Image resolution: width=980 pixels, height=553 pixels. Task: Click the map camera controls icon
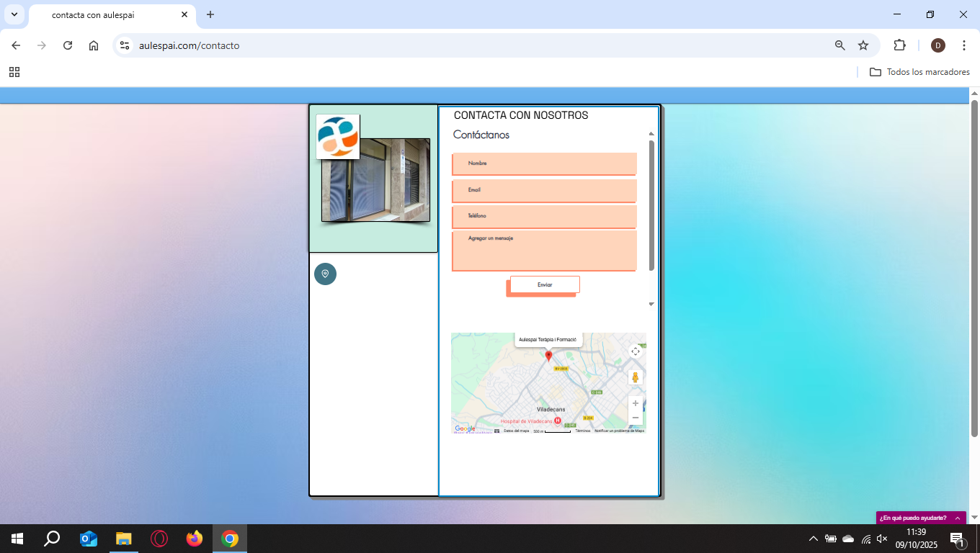[635, 351]
